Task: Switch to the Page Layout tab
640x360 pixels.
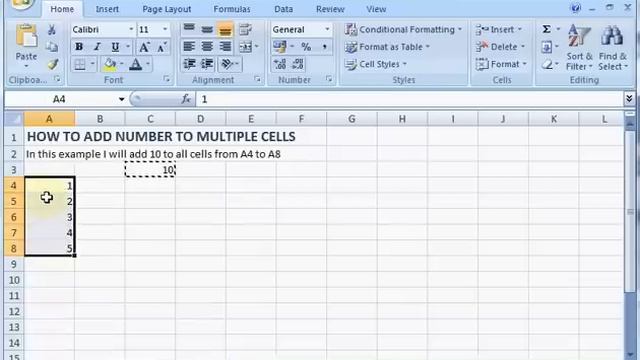Action: 167,9
